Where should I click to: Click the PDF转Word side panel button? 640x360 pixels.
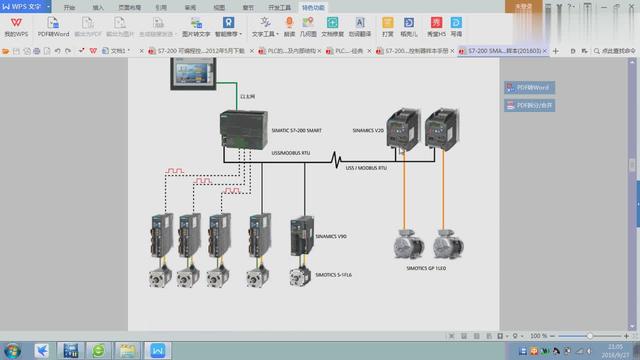[529, 87]
